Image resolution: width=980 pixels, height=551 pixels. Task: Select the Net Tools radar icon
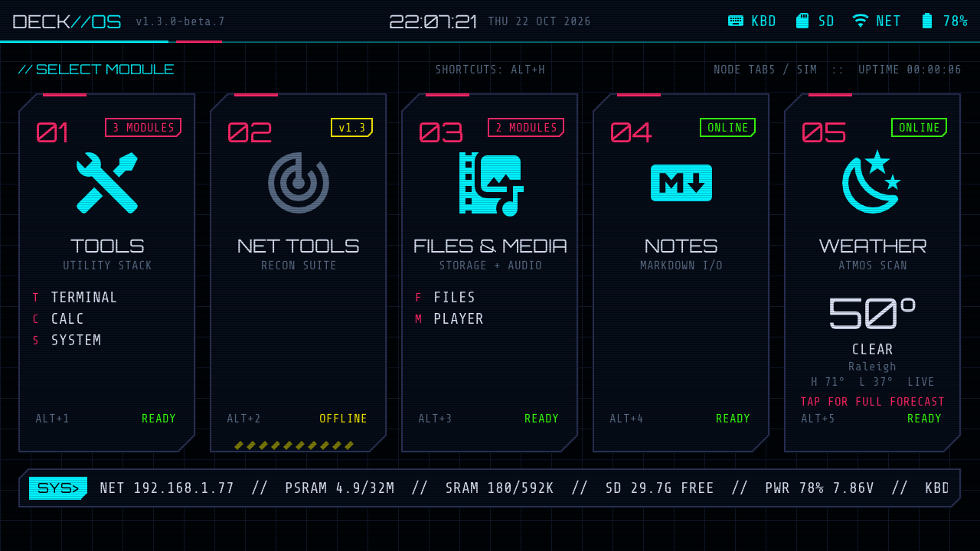click(x=299, y=183)
